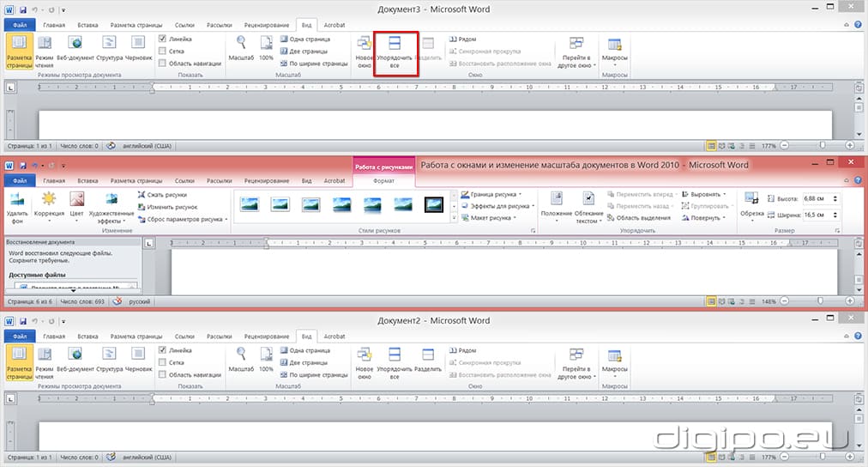
Task: Click the Сжать рисунки button
Action: pos(166,195)
